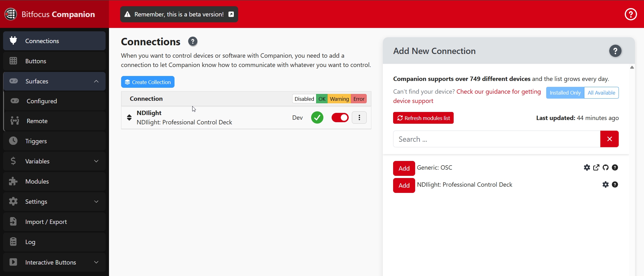Click the 'Remember, this is a beta version!' notice

tap(179, 14)
